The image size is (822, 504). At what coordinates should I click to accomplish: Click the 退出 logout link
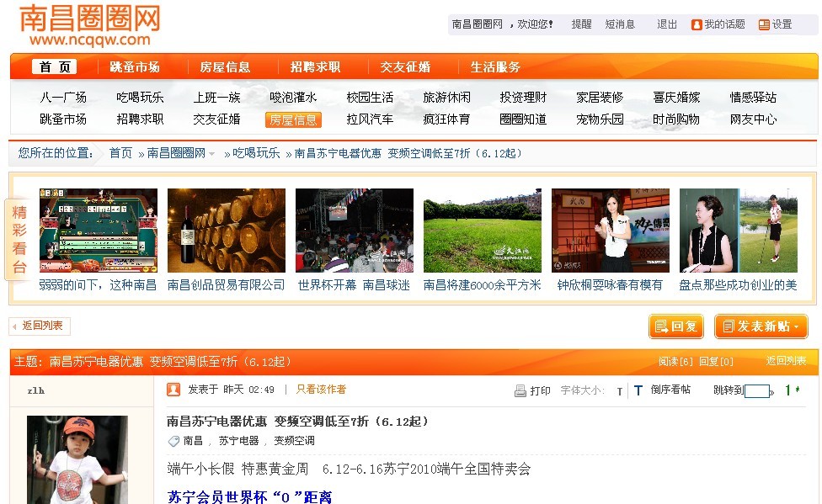coord(667,24)
